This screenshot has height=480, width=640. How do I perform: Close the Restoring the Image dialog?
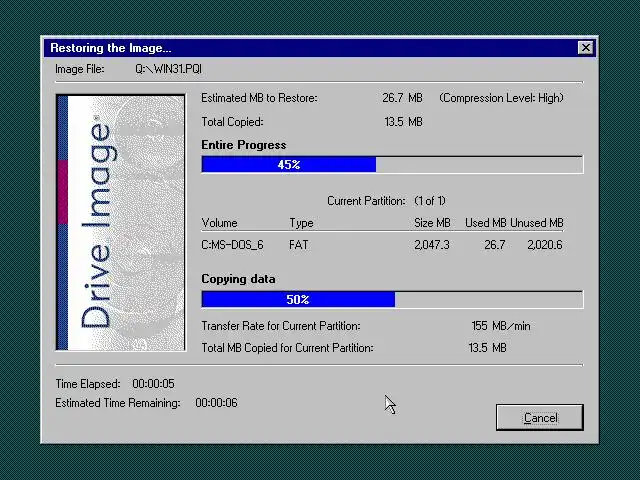point(586,48)
